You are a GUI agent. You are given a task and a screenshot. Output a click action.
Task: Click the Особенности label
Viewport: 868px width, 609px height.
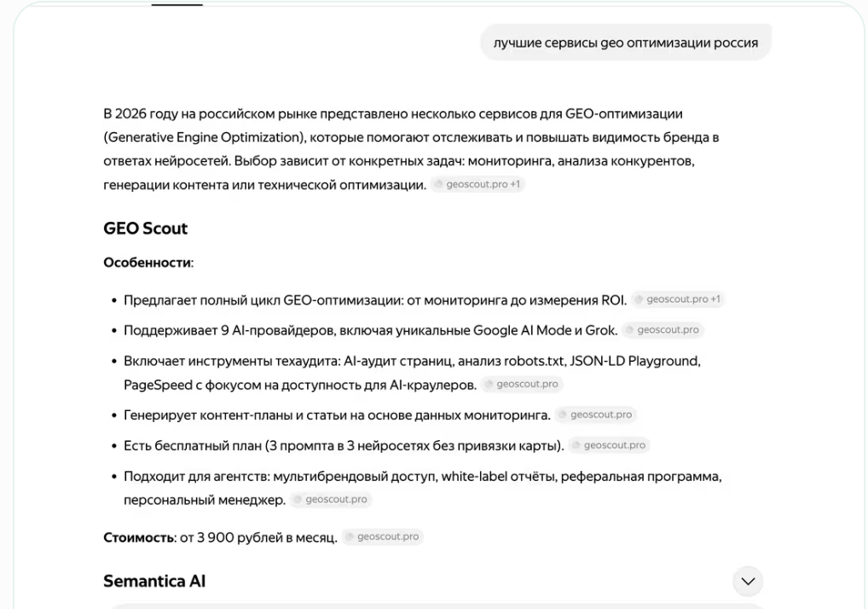(147, 263)
